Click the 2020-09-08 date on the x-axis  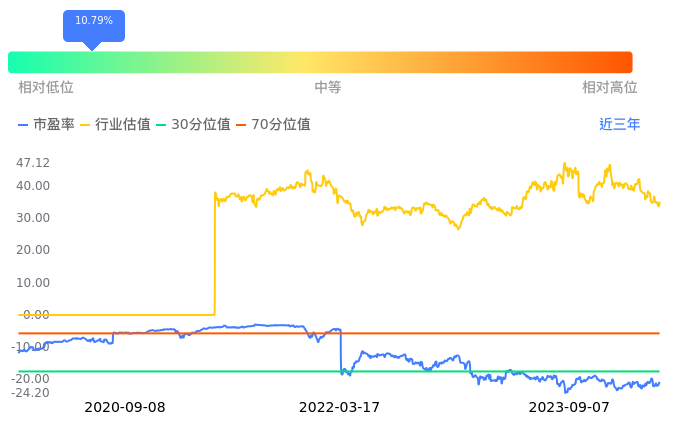(x=125, y=408)
